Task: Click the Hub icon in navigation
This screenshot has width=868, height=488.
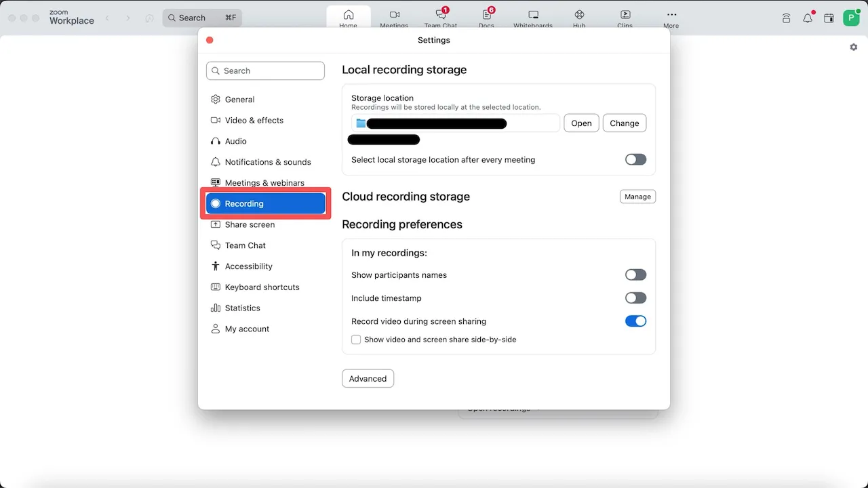Action: 579,16
